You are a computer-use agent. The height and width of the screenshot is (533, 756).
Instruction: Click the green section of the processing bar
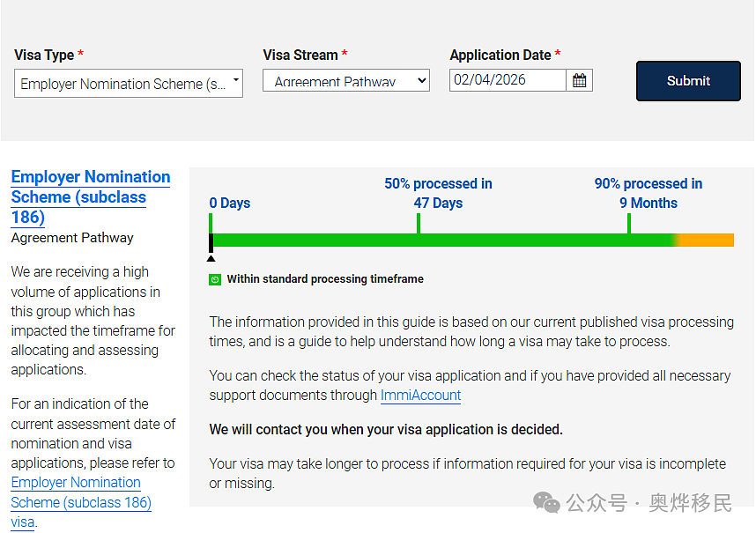point(443,240)
